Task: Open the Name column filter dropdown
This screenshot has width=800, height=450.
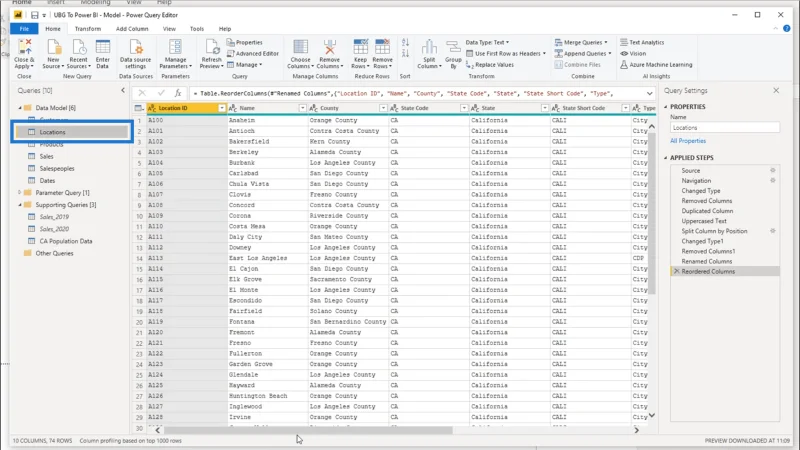Action: (x=303, y=108)
